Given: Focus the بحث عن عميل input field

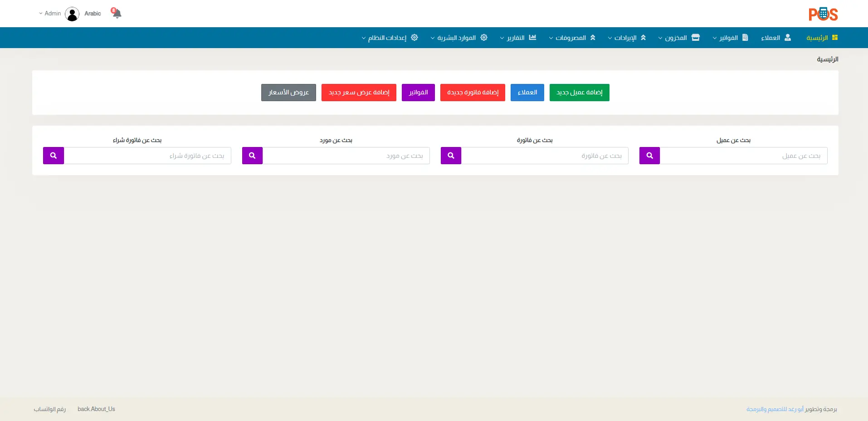Looking at the screenshot, I should pyautogui.click(x=743, y=156).
